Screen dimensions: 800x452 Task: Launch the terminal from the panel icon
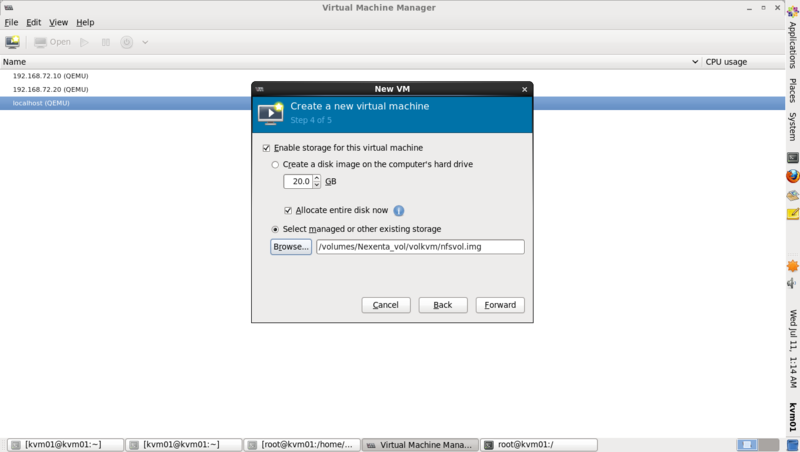point(793,158)
